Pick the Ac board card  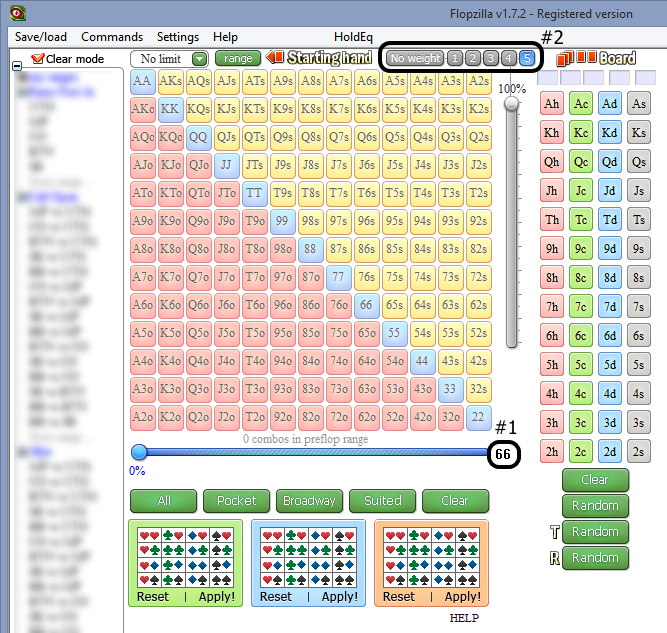coord(581,103)
